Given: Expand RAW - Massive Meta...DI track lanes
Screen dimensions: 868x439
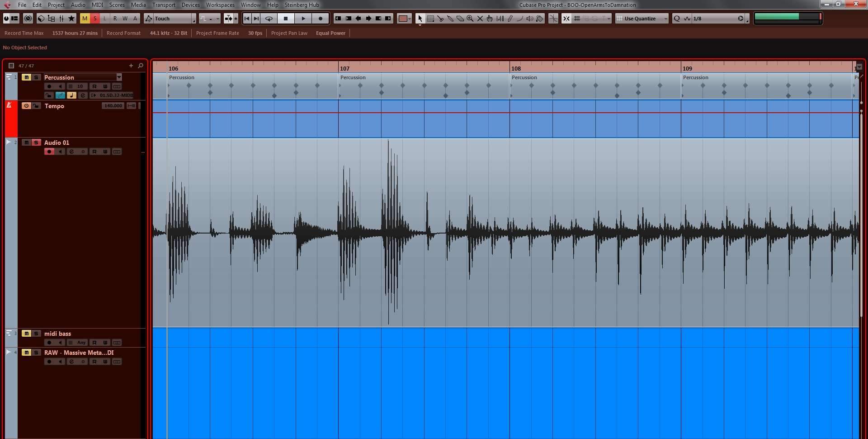Looking at the screenshot, I should 9,352.
